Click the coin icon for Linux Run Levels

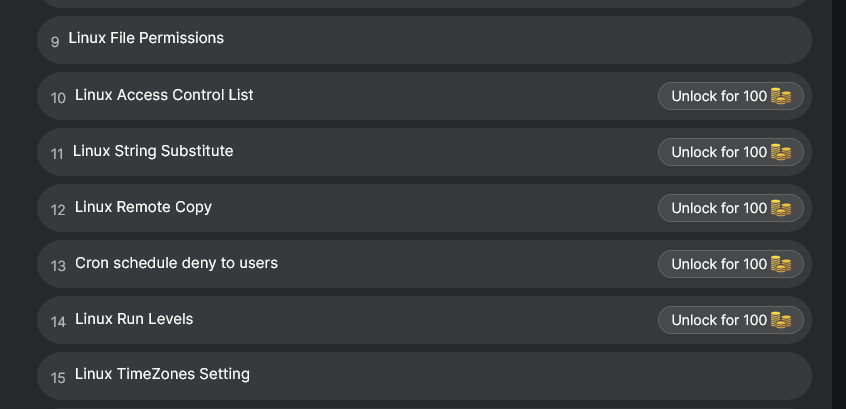click(x=781, y=320)
